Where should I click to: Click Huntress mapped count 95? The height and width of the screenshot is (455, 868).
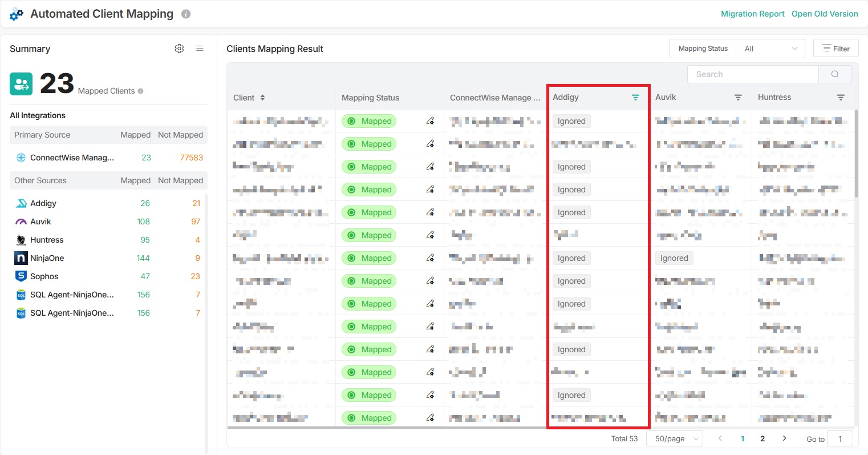[145, 240]
